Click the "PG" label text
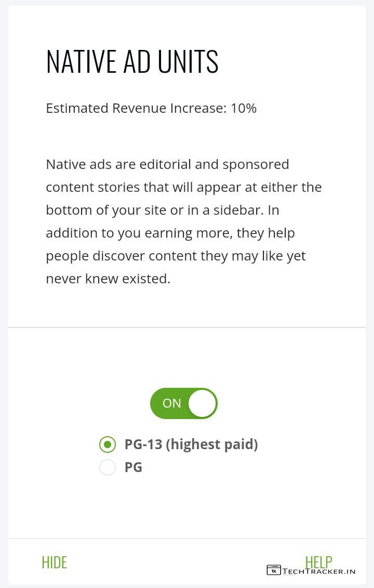 tap(133, 467)
